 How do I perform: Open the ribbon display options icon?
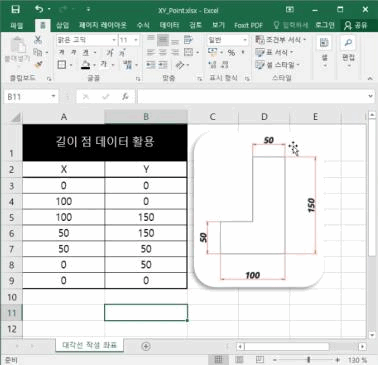coord(290,9)
